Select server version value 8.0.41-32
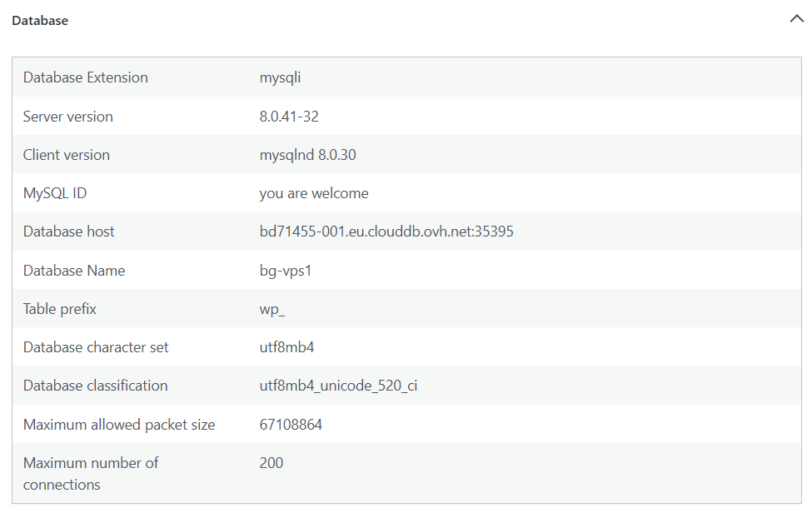 pyautogui.click(x=289, y=117)
